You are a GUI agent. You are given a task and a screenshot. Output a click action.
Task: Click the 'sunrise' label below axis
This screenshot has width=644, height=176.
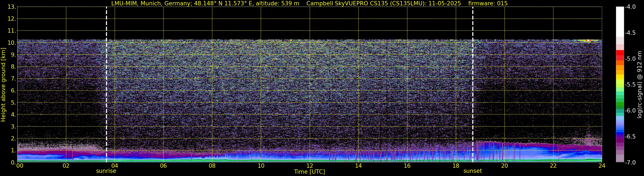coord(106,171)
